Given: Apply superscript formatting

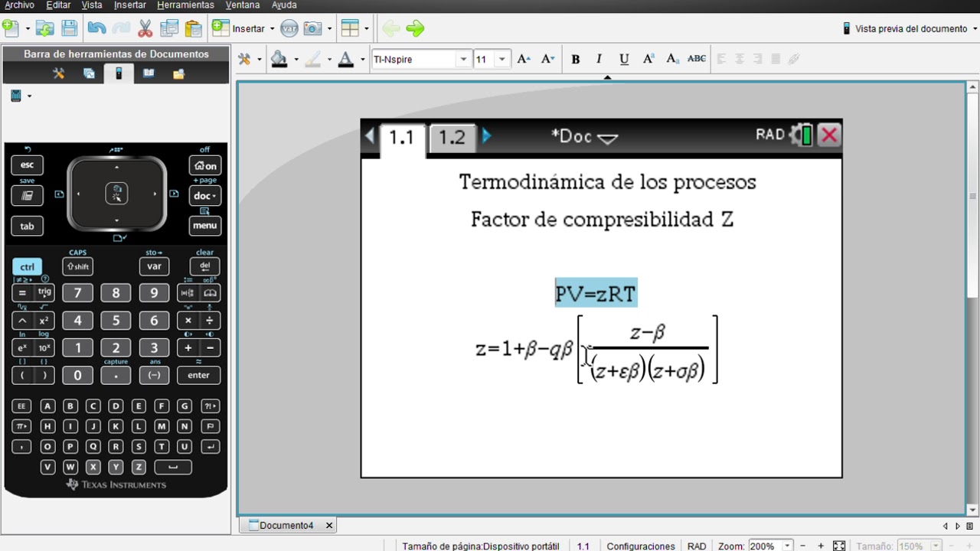Looking at the screenshot, I should click(648, 59).
